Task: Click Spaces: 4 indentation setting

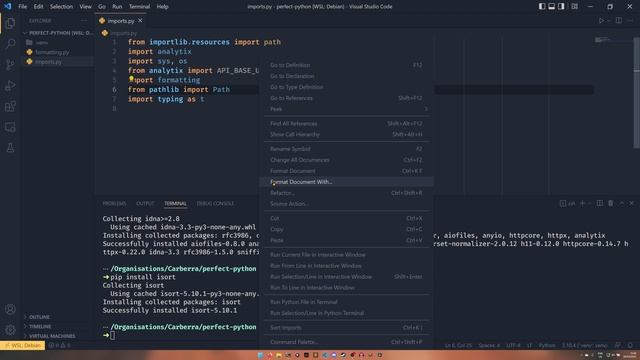Action: 489,345
